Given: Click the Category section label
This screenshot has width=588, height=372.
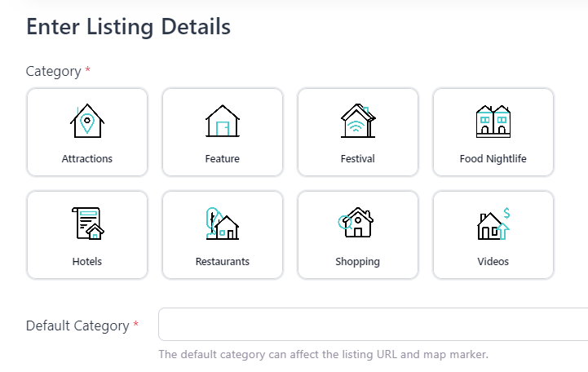Looking at the screenshot, I should [x=54, y=71].
